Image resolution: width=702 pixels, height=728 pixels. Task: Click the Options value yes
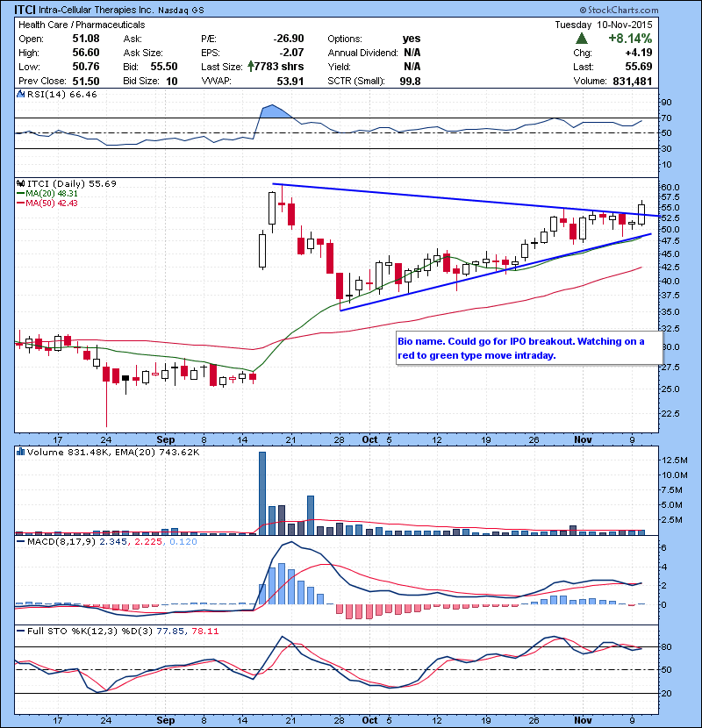[x=412, y=39]
